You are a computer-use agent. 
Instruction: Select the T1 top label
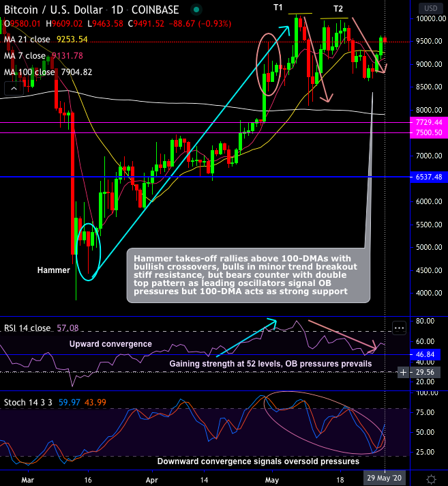tap(278, 8)
